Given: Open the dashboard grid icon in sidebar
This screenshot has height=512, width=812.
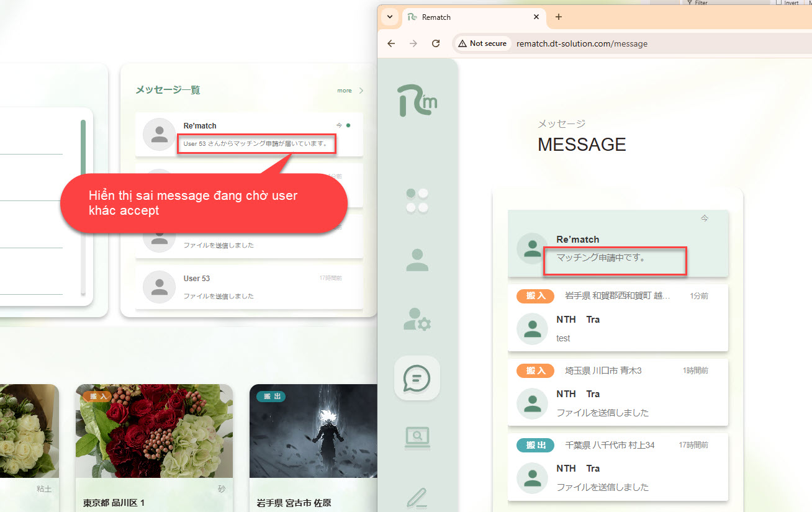Looking at the screenshot, I should pos(417,200).
